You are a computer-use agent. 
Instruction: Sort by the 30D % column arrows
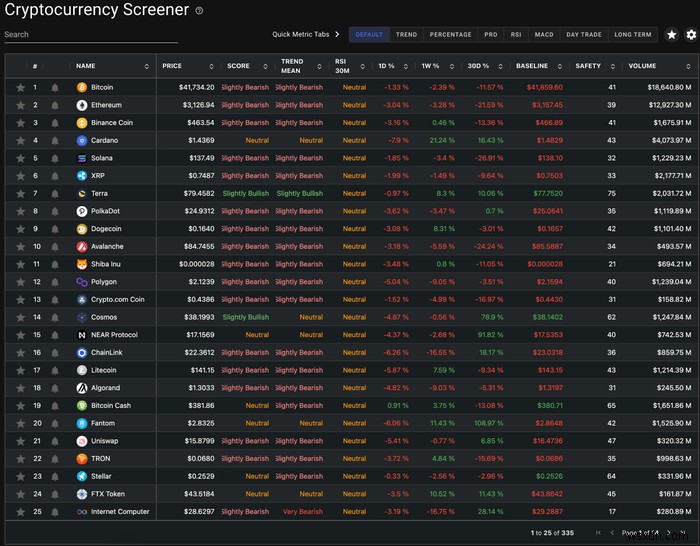click(500, 66)
